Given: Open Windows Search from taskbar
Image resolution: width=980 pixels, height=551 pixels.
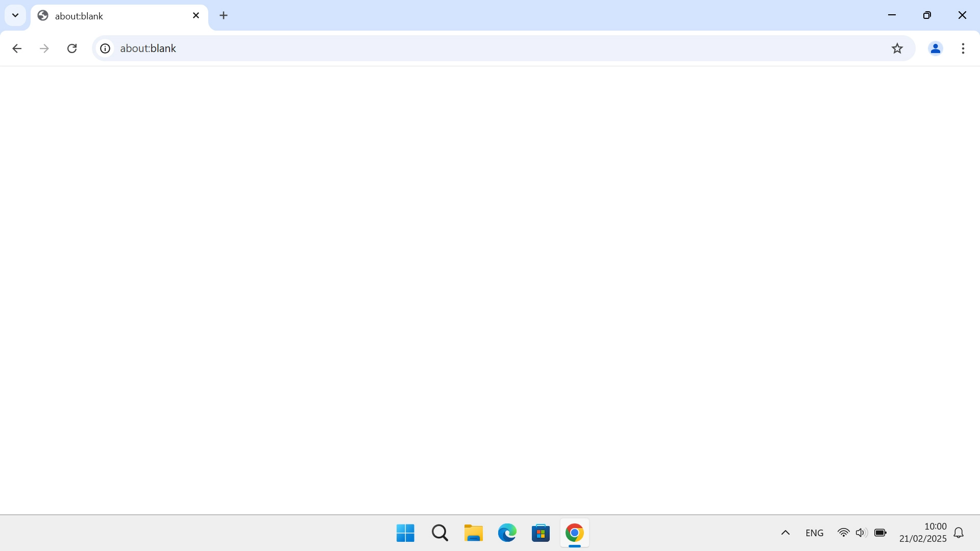Looking at the screenshot, I should tap(439, 533).
